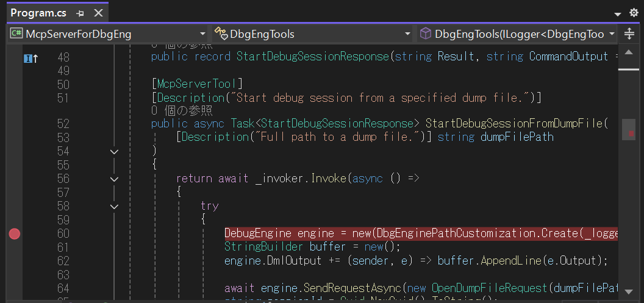This screenshot has width=644, height=303.
Task: Split the editor with the splitter icon
Action: pyautogui.click(x=629, y=34)
